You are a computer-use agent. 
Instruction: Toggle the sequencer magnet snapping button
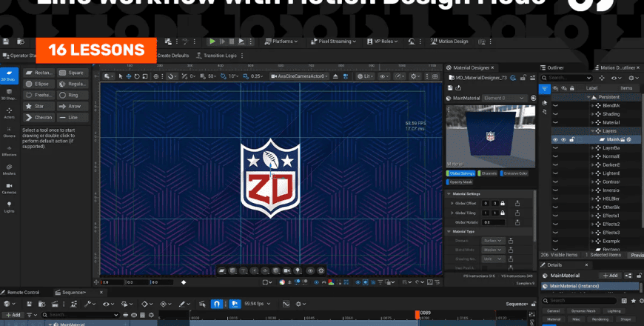click(217, 304)
